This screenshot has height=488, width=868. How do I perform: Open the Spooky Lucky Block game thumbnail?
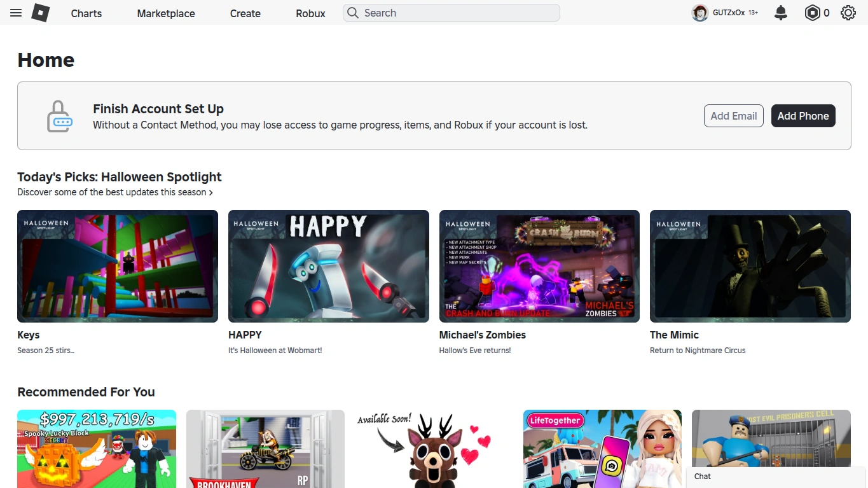pos(97,449)
